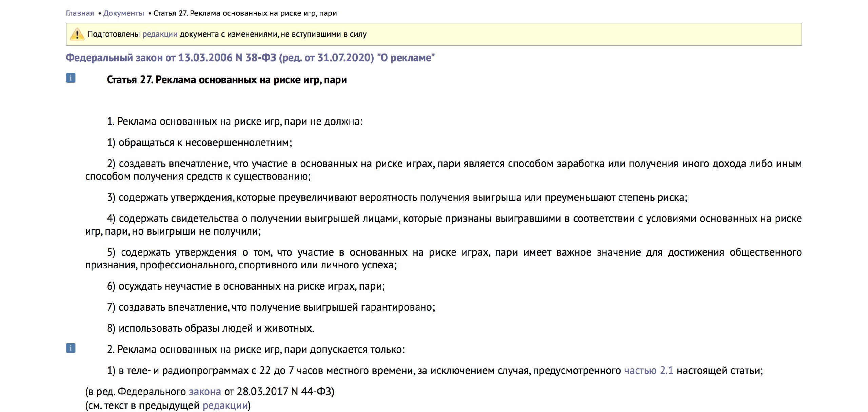This screenshot has width=868, height=412.
Task: Click the heading Статья 27. Реклама основанных на риске игр, пари
Action: [x=227, y=80]
